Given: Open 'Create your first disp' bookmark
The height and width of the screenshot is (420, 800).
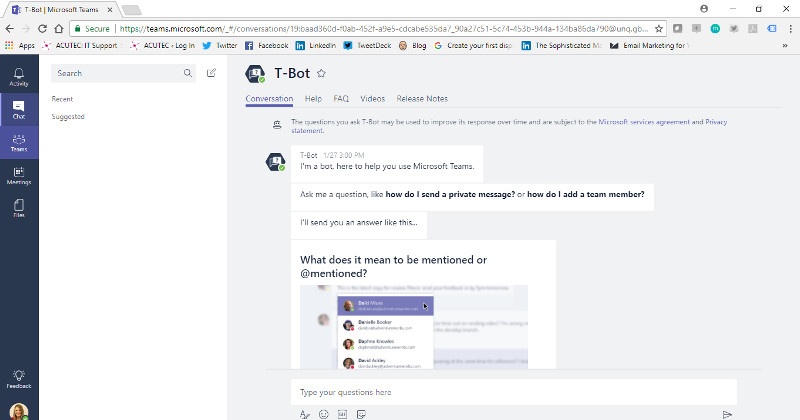Looking at the screenshot, I should point(473,45).
